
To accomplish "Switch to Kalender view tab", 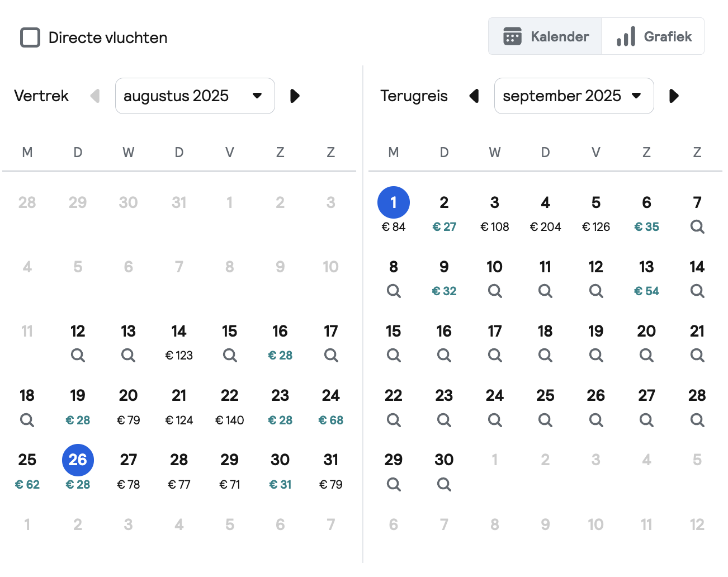I will coord(545,36).
